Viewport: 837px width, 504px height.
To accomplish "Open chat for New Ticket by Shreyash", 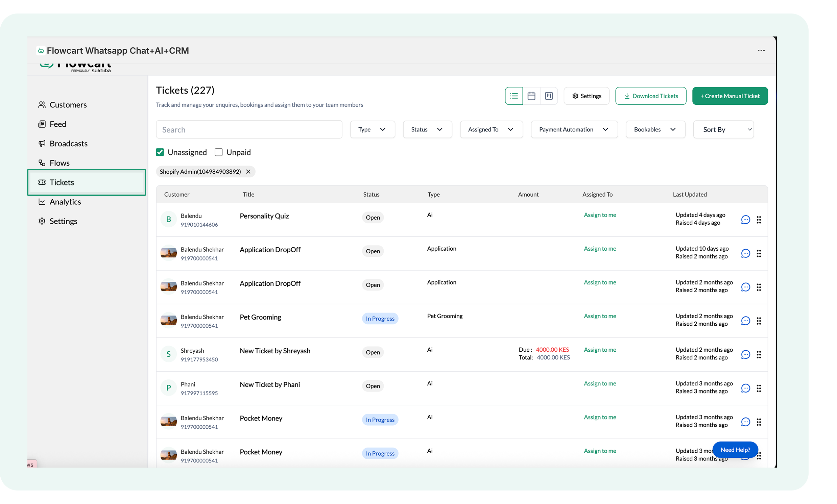I will (x=745, y=354).
